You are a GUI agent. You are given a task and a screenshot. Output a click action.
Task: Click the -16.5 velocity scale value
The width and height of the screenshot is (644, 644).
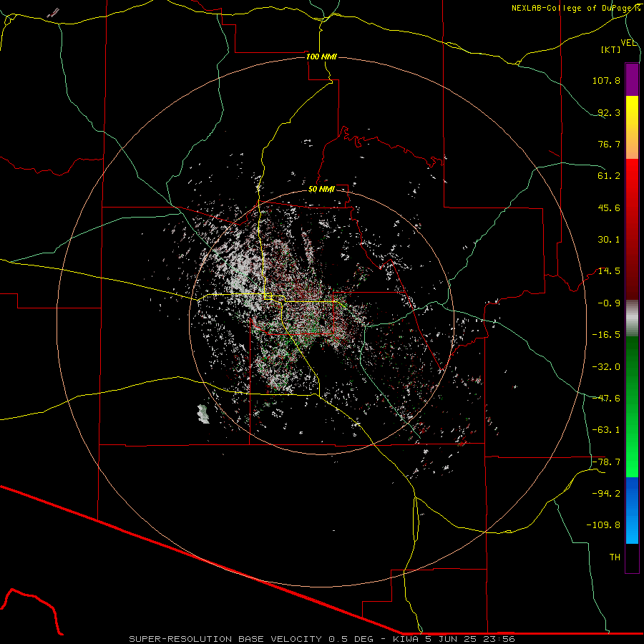coord(606,335)
